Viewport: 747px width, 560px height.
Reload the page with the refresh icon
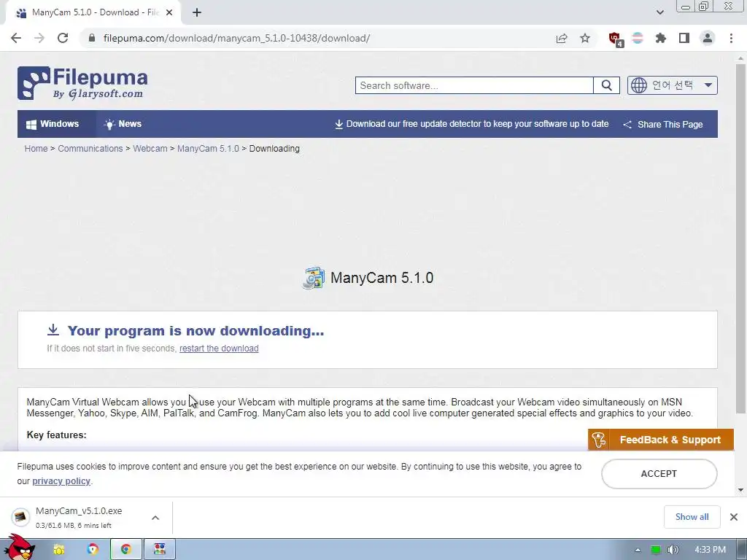(x=63, y=38)
